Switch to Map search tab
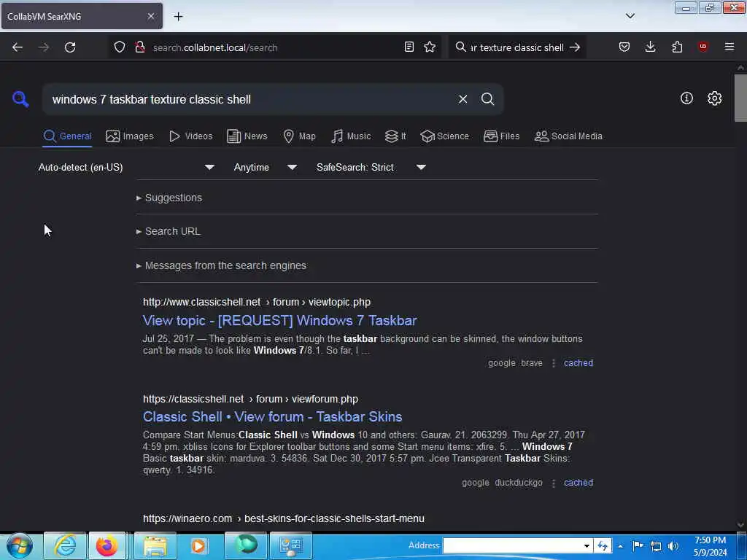Screen dimensions: 747x560 (x=299, y=136)
